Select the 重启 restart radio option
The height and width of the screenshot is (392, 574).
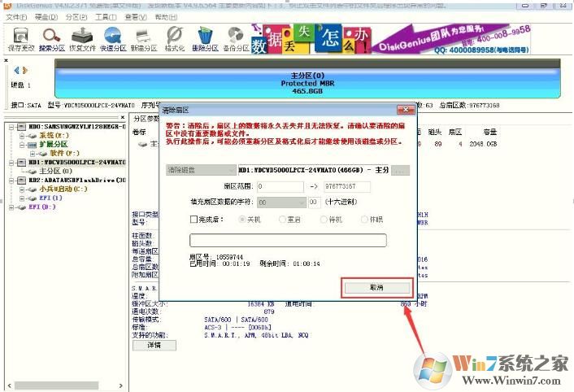(x=282, y=220)
